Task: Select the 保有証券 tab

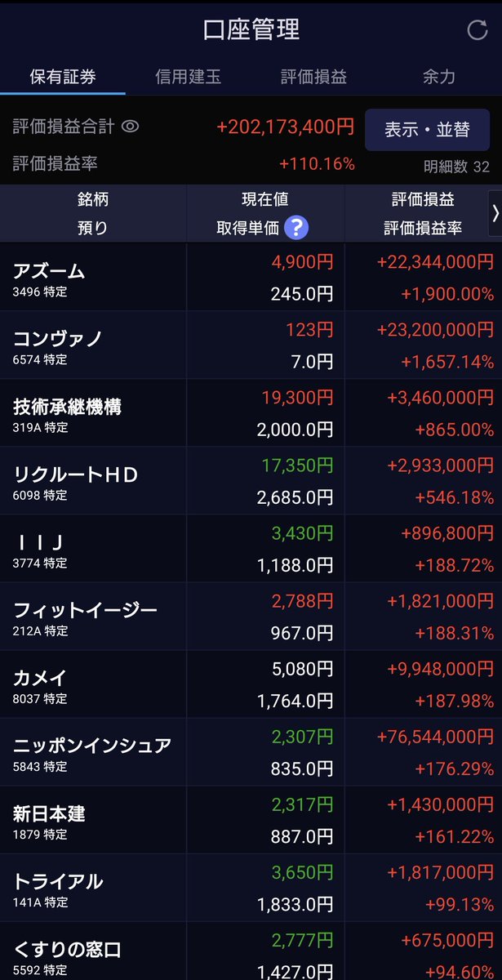Action: coord(63,77)
